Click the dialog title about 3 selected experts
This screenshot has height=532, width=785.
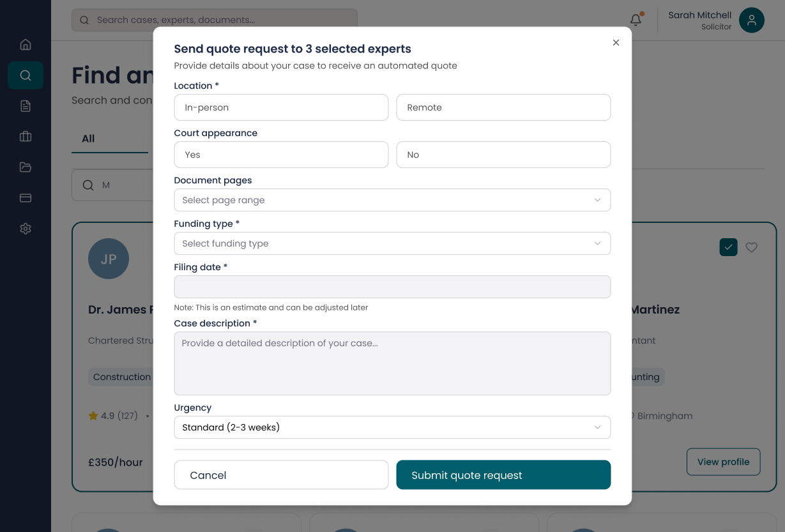click(x=293, y=49)
